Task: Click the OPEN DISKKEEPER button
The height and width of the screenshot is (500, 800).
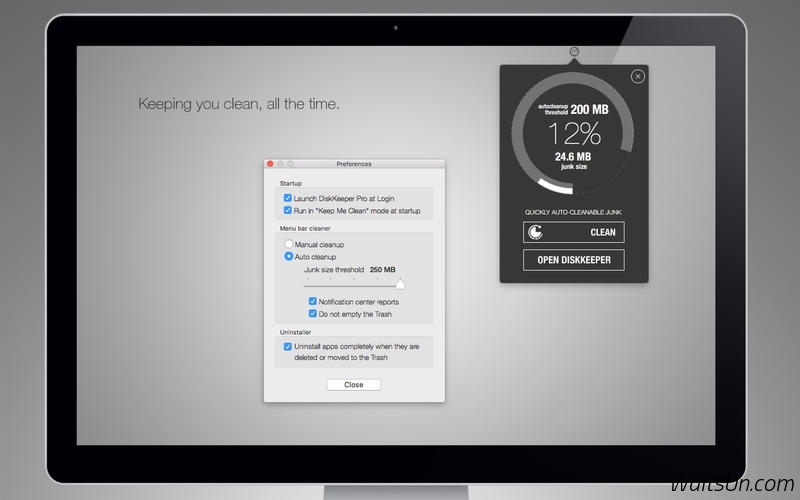Action: coord(573,260)
